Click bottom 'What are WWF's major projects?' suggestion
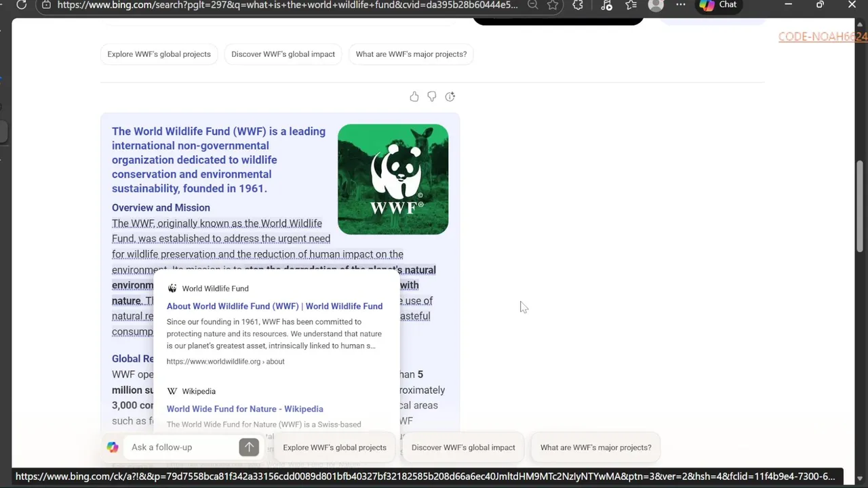The height and width of the screenshot is (488, 868). (x=595, y=447)
